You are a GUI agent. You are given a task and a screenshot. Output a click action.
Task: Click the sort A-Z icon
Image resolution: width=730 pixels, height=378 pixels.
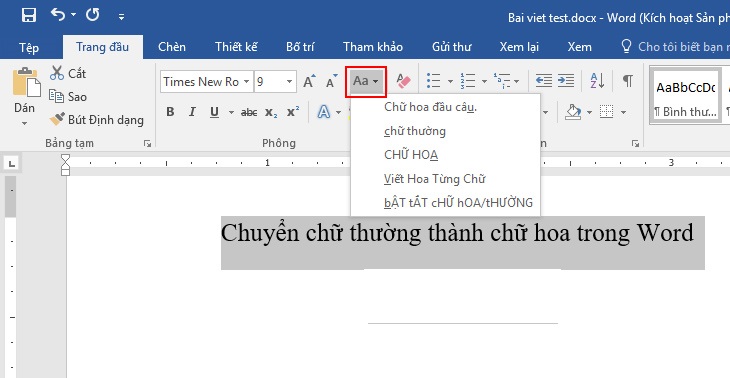click(x=597, y=81)
